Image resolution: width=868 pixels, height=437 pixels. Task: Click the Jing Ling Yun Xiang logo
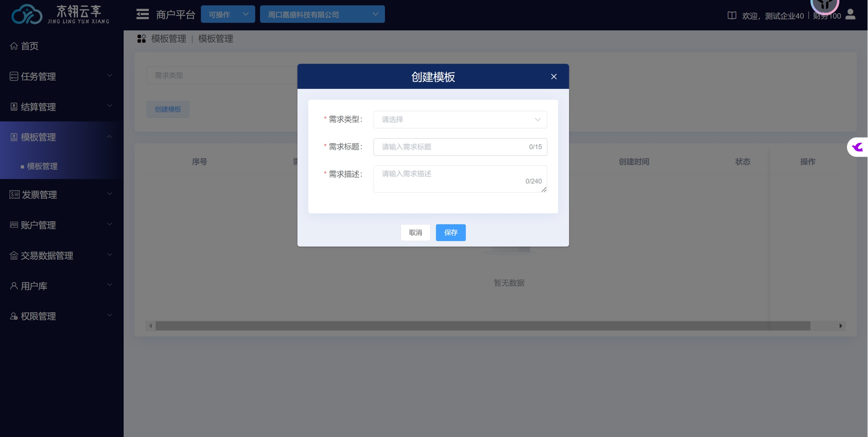60,15
